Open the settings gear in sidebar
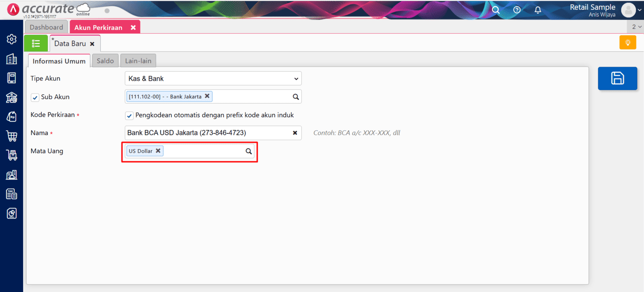644x292 pixels. [x=12, y=39]
